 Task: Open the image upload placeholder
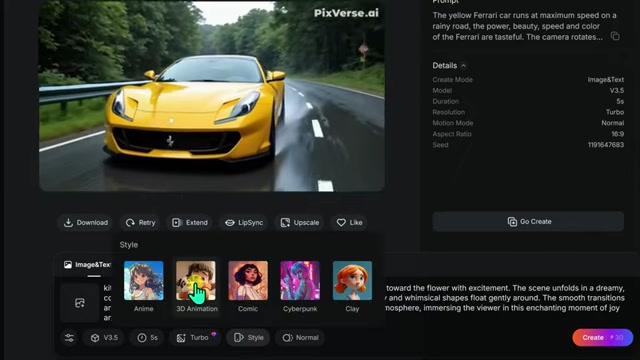pyautogui.click(x=80, y=303)
